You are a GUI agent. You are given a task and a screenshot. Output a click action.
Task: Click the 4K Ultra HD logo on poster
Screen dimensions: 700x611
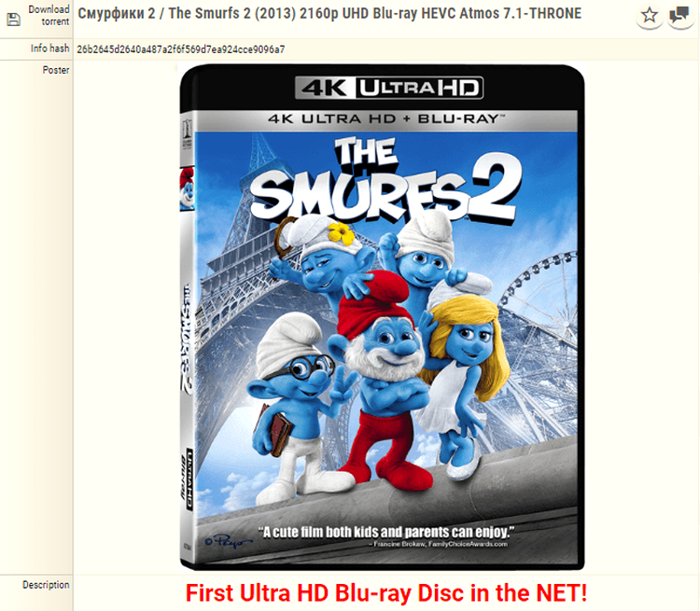tap(389, 88)
